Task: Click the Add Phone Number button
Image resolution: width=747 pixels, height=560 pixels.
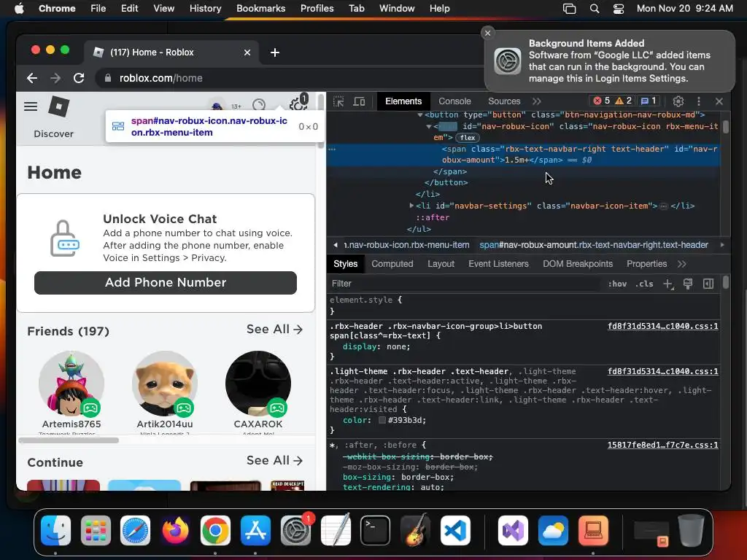Action: pyautogui.click(x=166, y=283)
